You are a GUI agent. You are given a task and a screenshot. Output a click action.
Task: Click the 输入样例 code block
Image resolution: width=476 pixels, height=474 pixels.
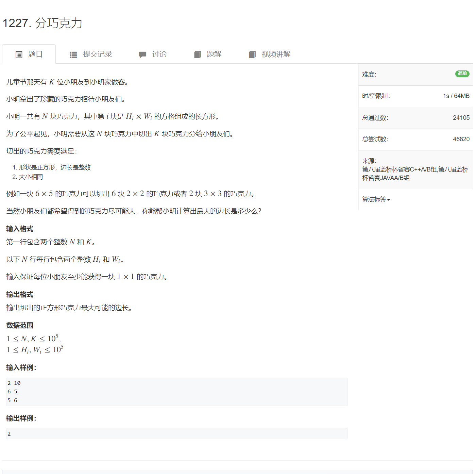tap(177, 392)
